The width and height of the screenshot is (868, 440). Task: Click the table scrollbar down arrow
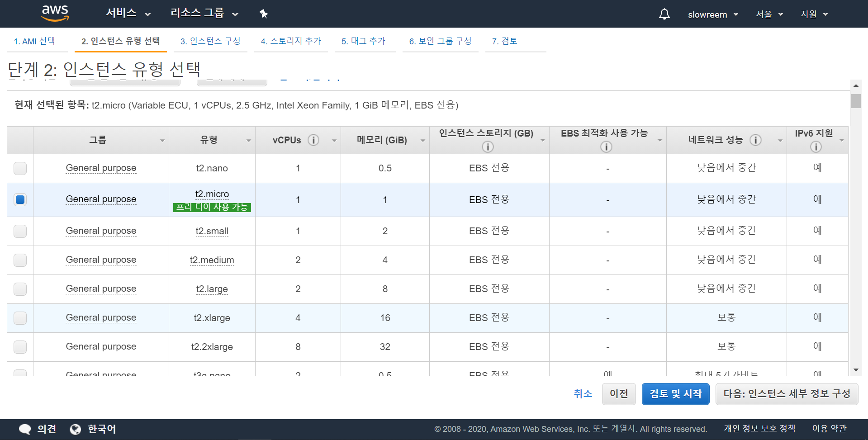tap(856, 370)
